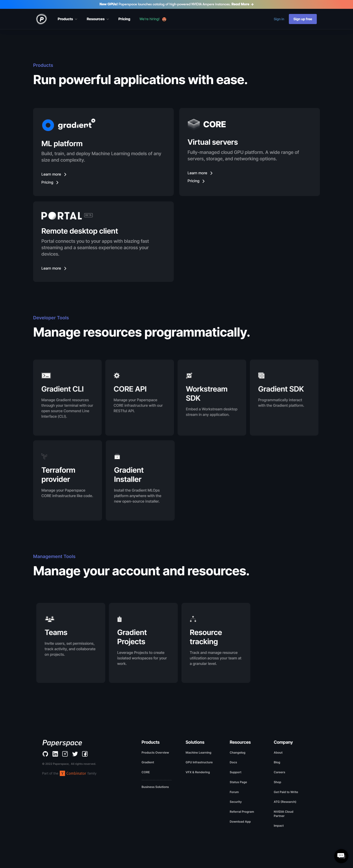The height and width of the screenshot is (868, 353).
Task: Open Get Paid to Write in the footer
Action: click(286, 792)
